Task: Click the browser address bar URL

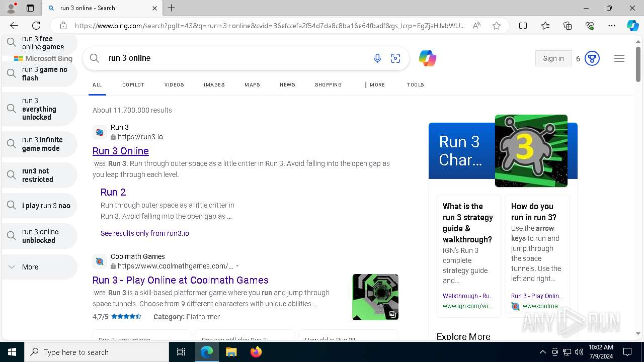Action: point(270,26)
